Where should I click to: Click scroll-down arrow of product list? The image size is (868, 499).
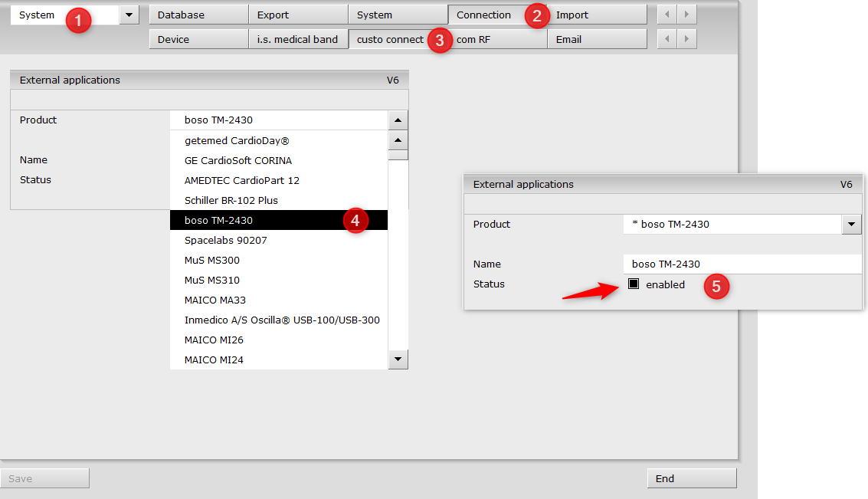(398, 359)
